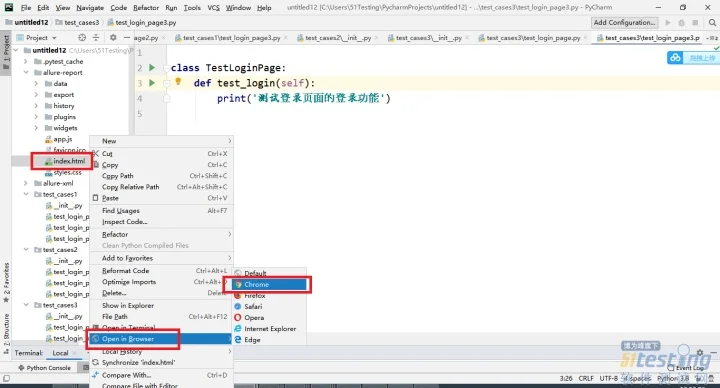Click the Cut context menu entry
This screenshot has height=388, width=720.
pyautogui.click(x=161, y=154)
